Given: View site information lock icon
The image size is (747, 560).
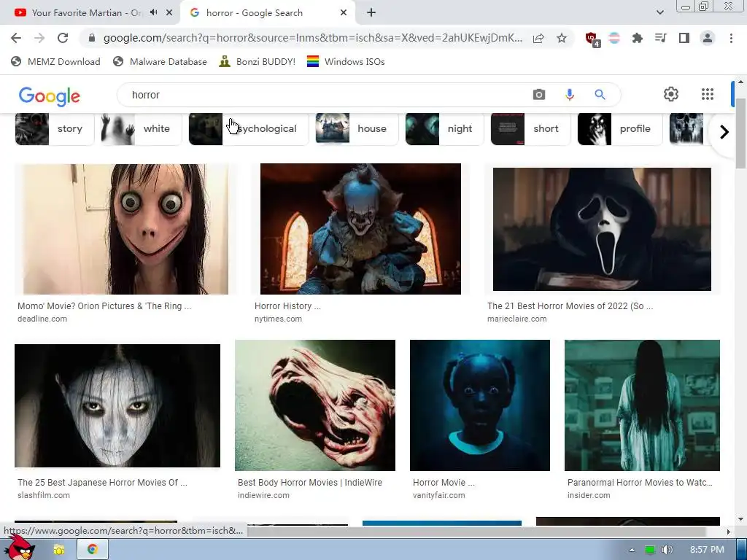Looking at the screenshot, I should [x=92, y=38].
